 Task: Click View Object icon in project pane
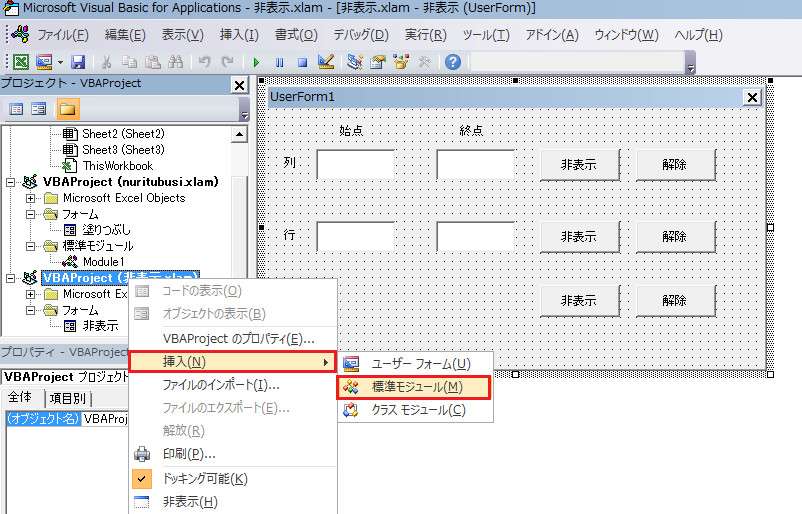(39, 109)
